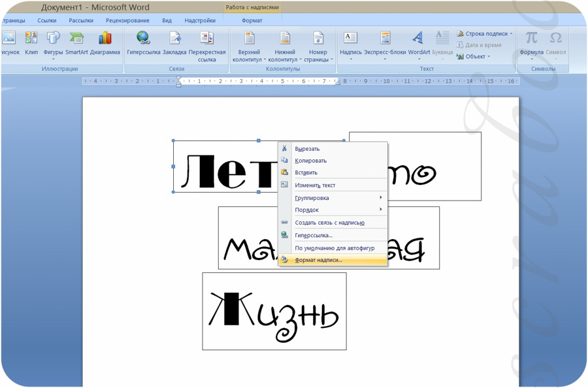Screen dimensions: 588x388
Task: Select Гиперссылка... in context menu
Action: [333, 235]
